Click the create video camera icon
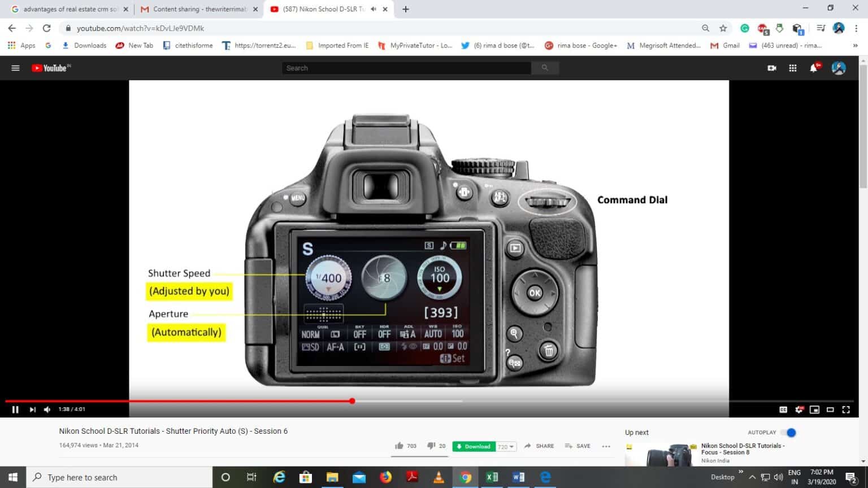868x488 pixels. click(771, 68)
